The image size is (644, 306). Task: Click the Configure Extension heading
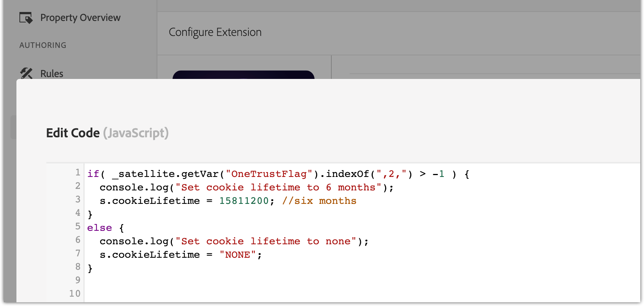(215, 32)
